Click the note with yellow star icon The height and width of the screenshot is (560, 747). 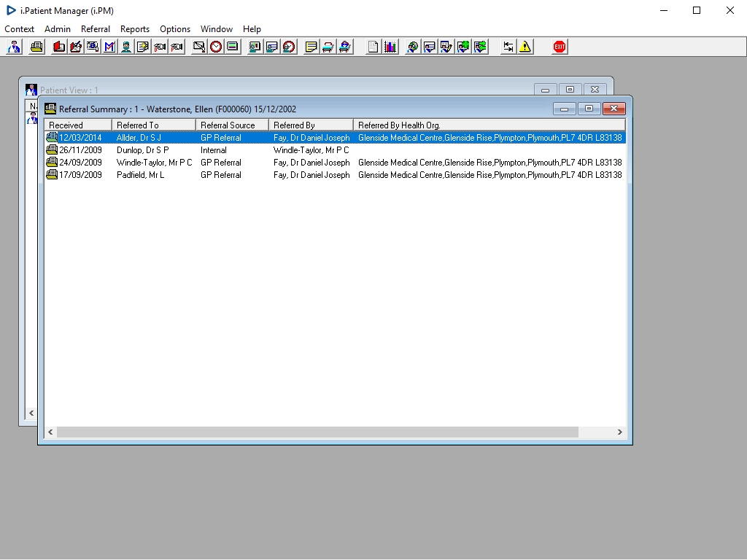(x=142, y=47)
